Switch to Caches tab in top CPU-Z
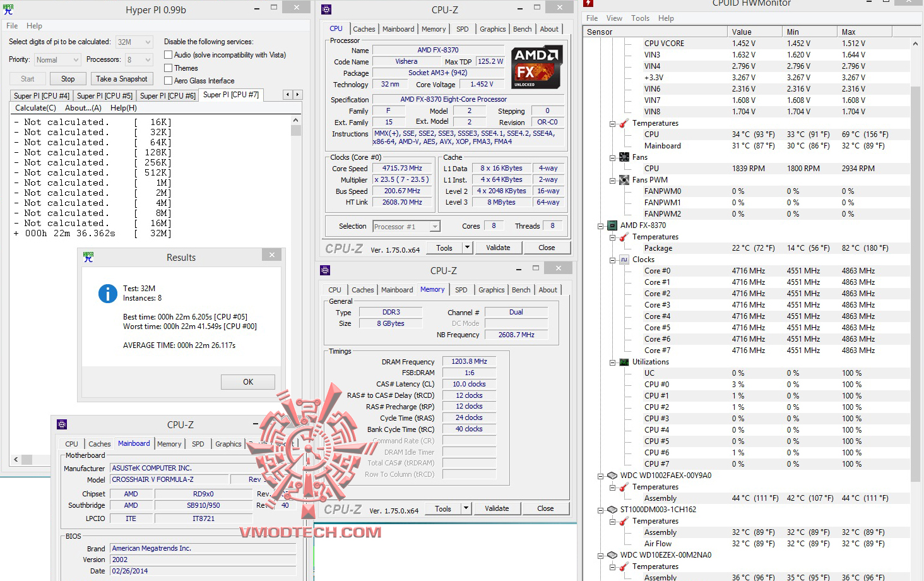924x581 pixels. pos(364,29)
